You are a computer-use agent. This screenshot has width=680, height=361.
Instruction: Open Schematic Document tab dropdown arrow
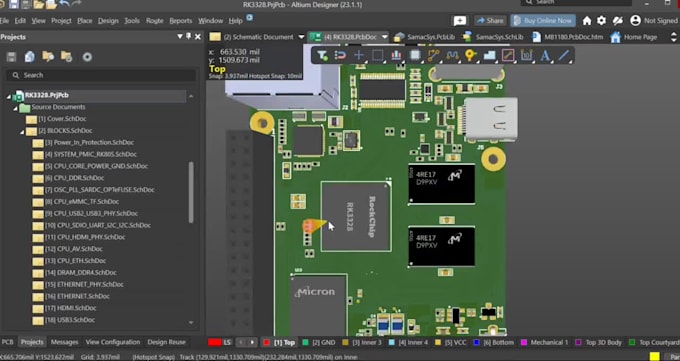pos(301,37)
